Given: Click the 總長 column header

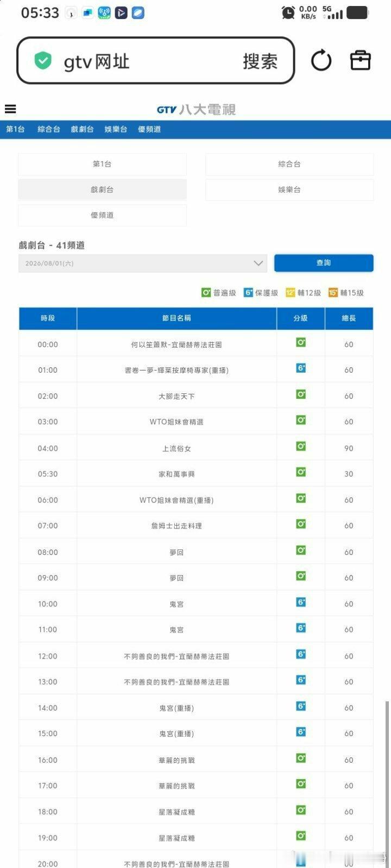Looking at the screenshot, I should click(x=349, y=318).
